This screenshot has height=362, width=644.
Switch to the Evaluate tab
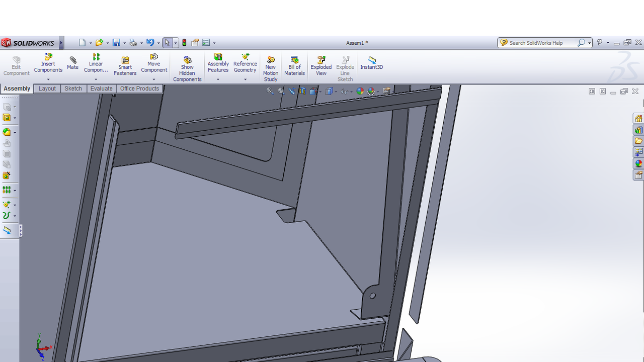pyautogui.click(x=101, y=88)
